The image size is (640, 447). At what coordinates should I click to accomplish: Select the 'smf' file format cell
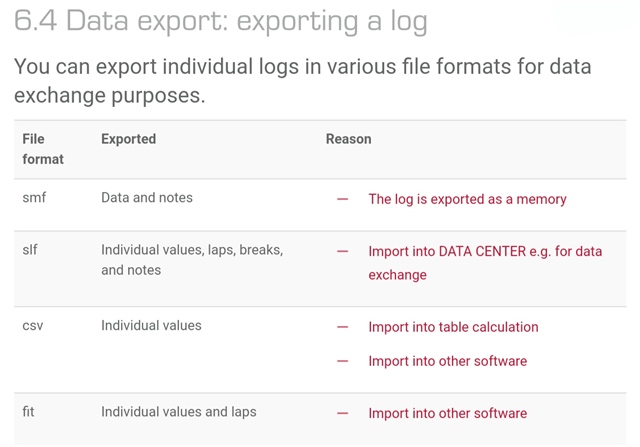click(x=34, y=198)
